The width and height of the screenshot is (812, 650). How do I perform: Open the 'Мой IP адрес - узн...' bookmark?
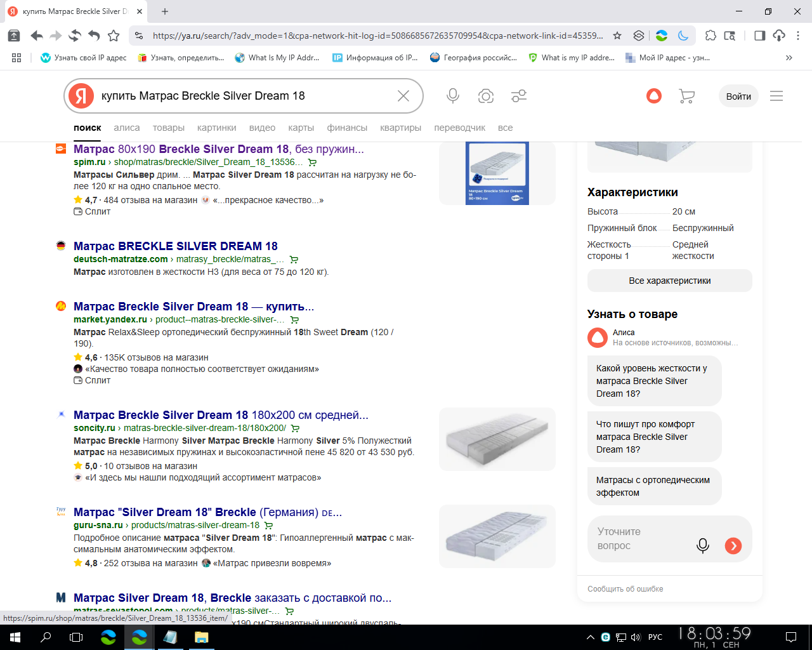click(x=667, y=58)
